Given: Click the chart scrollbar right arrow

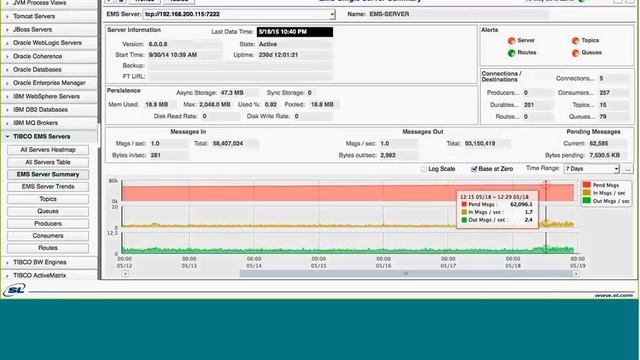Looking at the screenshot, I should pos(576,274).
